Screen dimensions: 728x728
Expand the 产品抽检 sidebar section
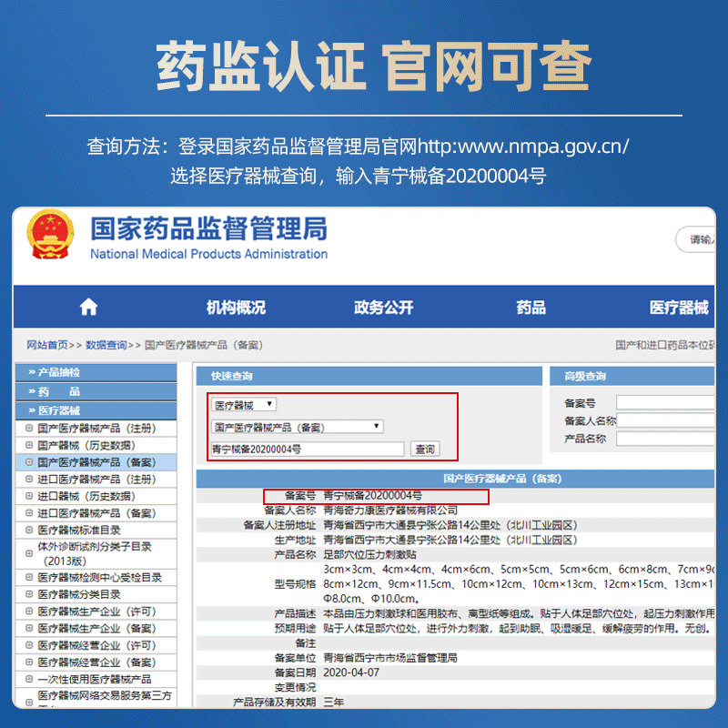[x=96, y=372]
